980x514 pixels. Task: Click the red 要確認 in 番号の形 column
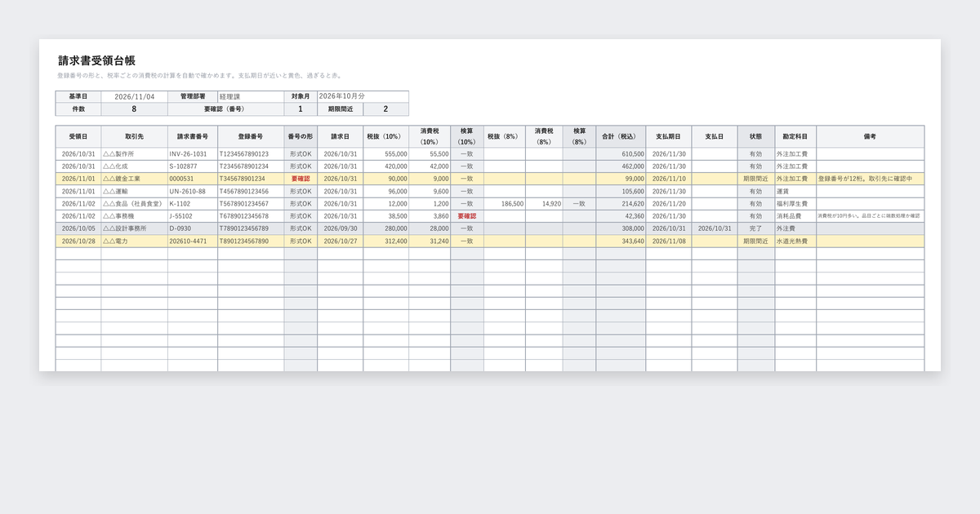[301, 179]
